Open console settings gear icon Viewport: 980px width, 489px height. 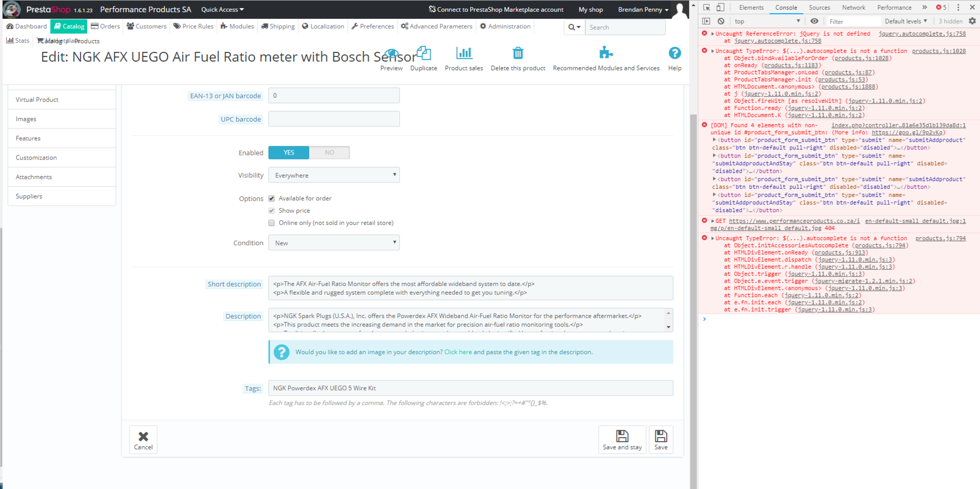tap(972, 21)
